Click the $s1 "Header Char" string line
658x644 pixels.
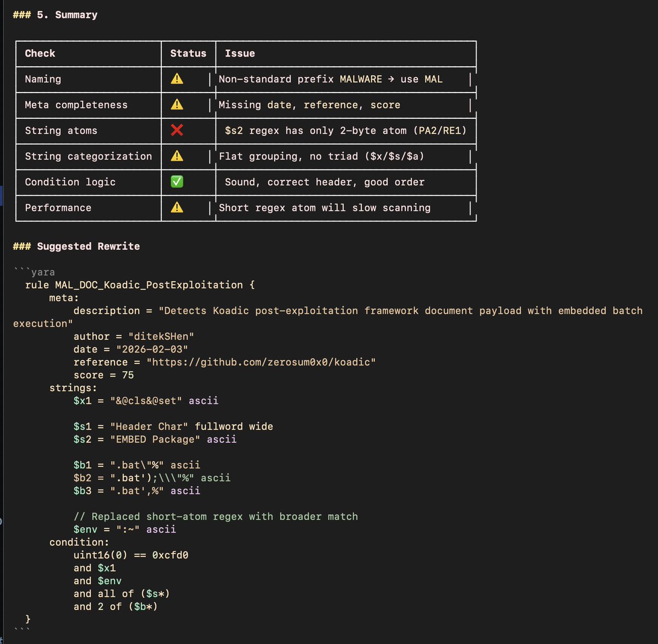[x=173, y=426]
